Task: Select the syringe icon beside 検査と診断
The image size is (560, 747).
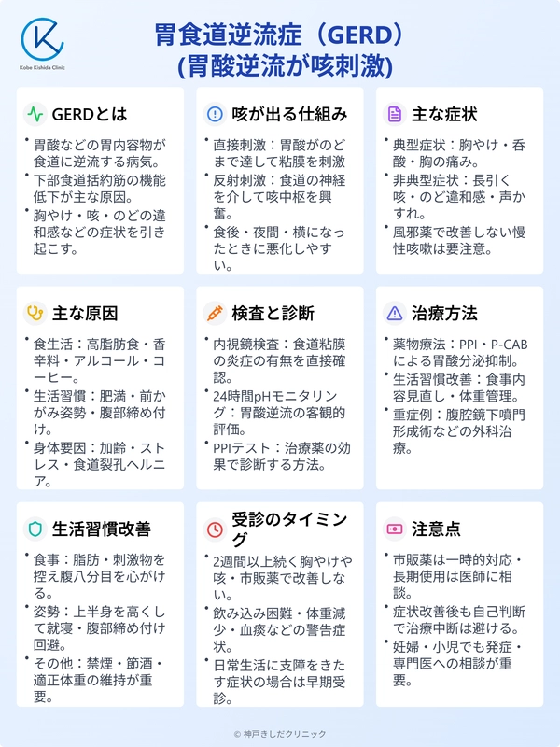Action: point(215,313)
